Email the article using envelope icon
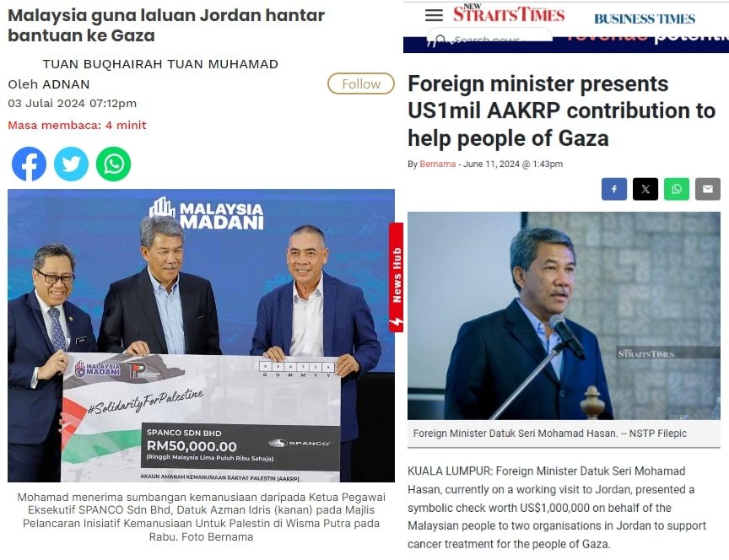This screenshot has height=560, width=729. (x=708, y=189)
